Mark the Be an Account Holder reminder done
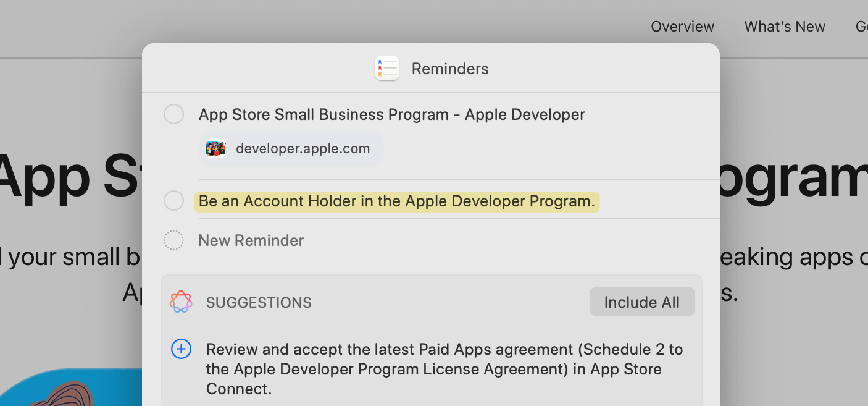The image size is (868, 406). tap(173, 201)
